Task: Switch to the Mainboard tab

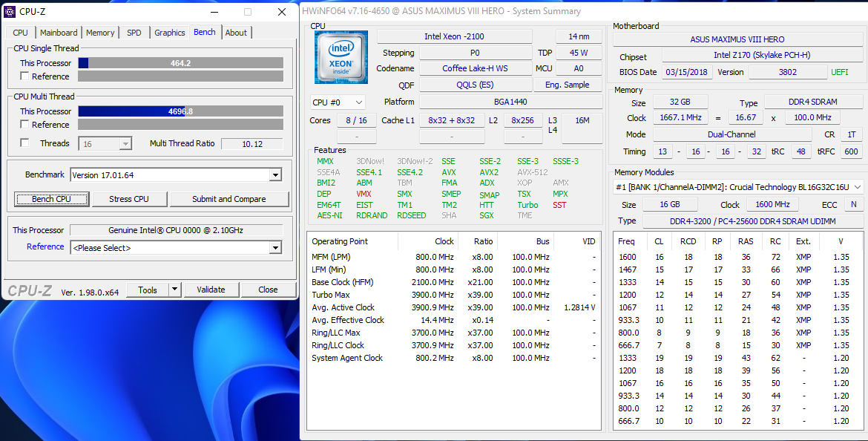Action: click(x=59, y=33)
